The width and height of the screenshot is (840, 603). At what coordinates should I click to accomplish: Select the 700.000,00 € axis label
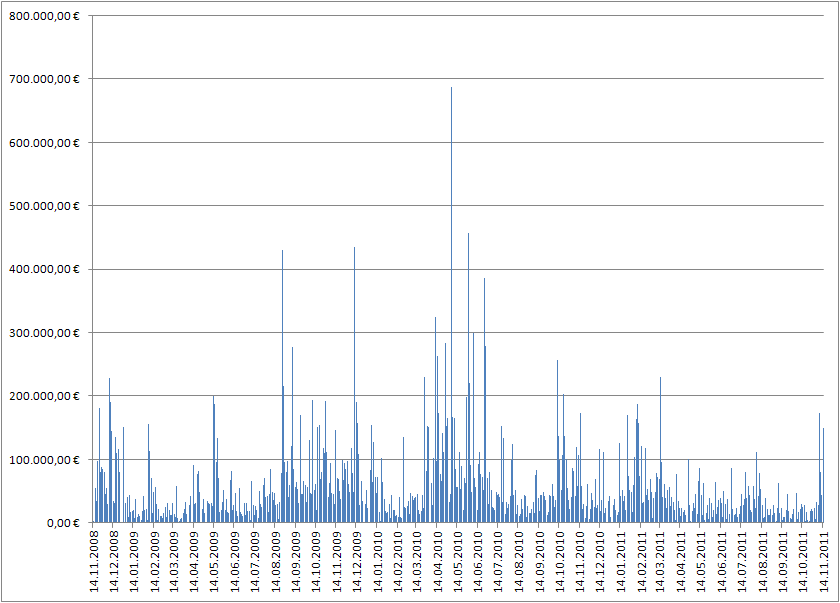(44, 79)
